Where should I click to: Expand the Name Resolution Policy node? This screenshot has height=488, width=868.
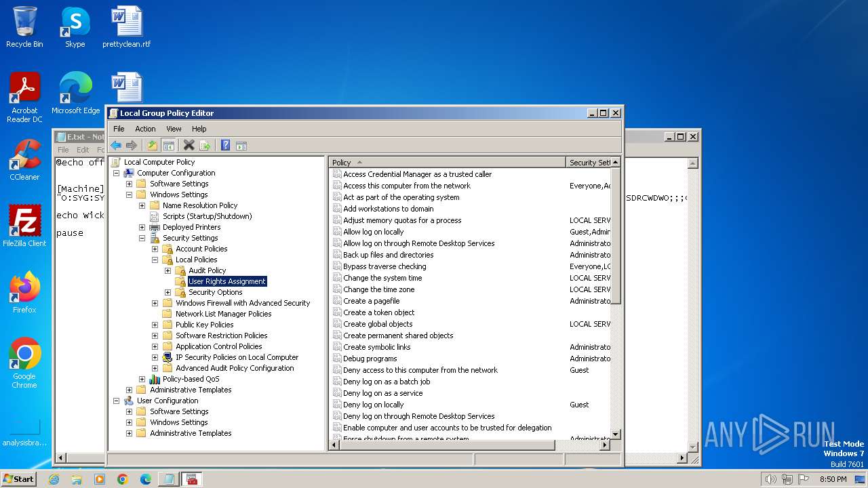click(142, 205)
